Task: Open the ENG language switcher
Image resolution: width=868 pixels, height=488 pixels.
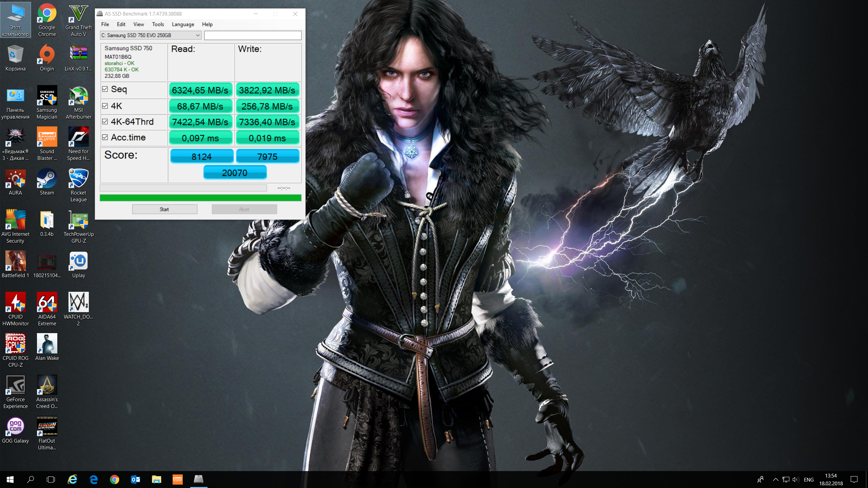Action: tap(809, 480)
